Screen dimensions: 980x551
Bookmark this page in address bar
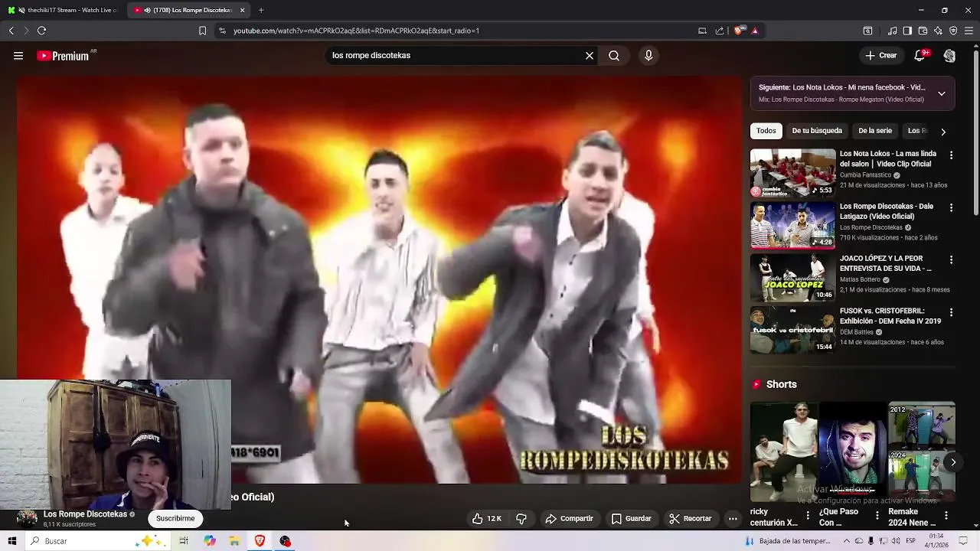click(x=202, y=31)
